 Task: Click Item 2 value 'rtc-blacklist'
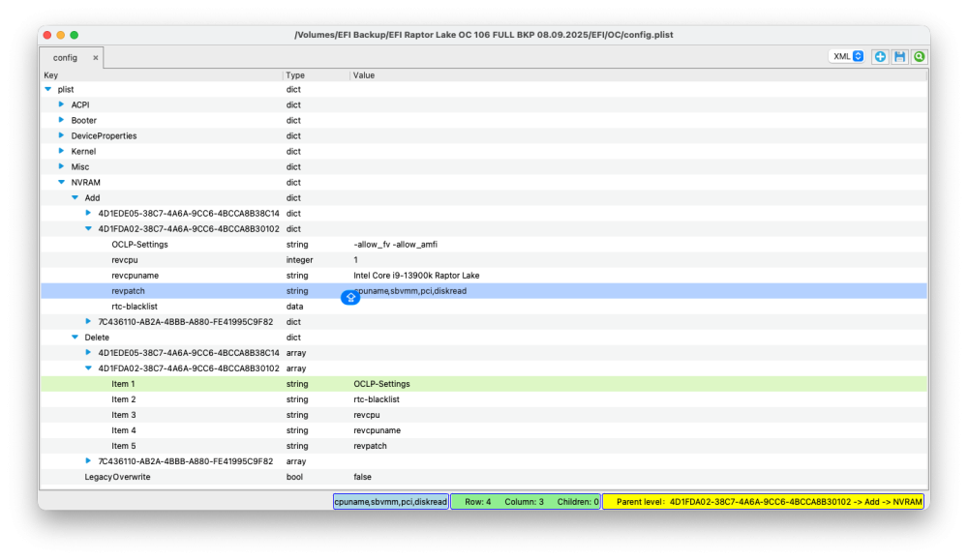pos(376,399)
